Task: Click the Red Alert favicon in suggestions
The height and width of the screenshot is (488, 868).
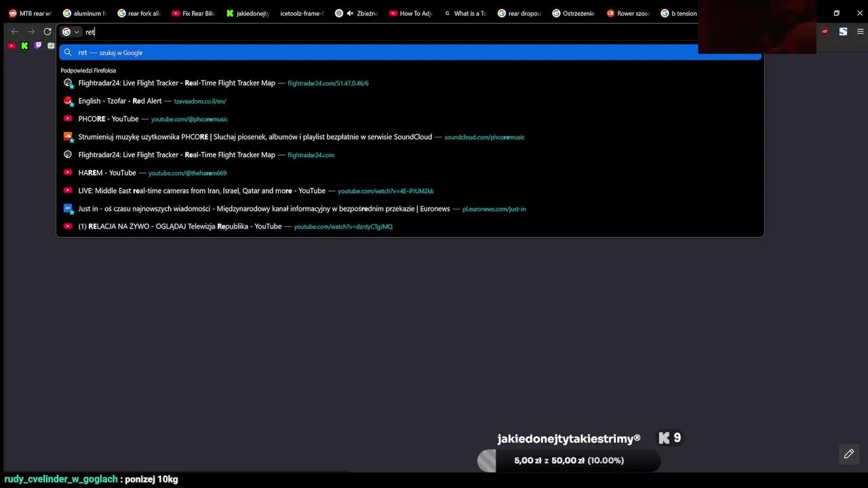Action: click(68, 101)
